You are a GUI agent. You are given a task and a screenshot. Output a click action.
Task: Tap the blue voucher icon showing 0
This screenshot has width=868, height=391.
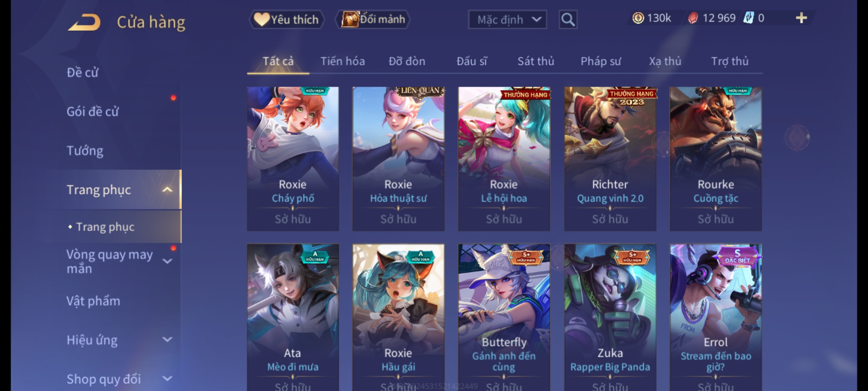(x=748, y=18)
